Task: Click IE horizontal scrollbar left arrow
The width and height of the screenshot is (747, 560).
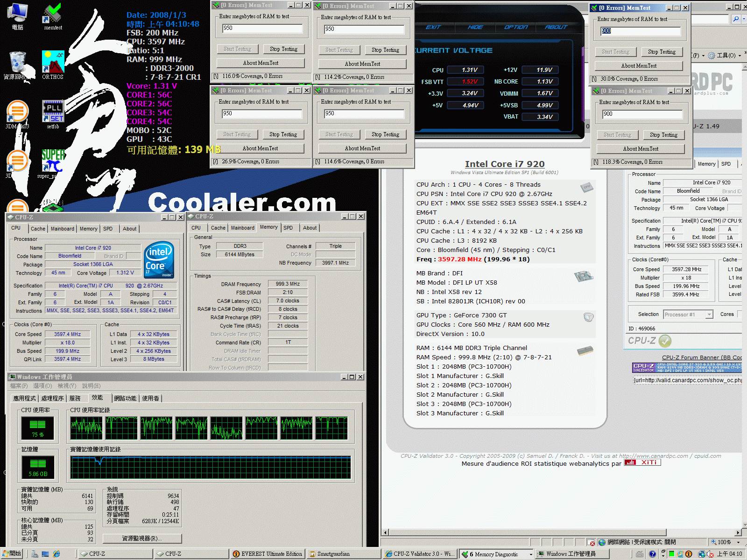Action: click(x=385, y=532)
